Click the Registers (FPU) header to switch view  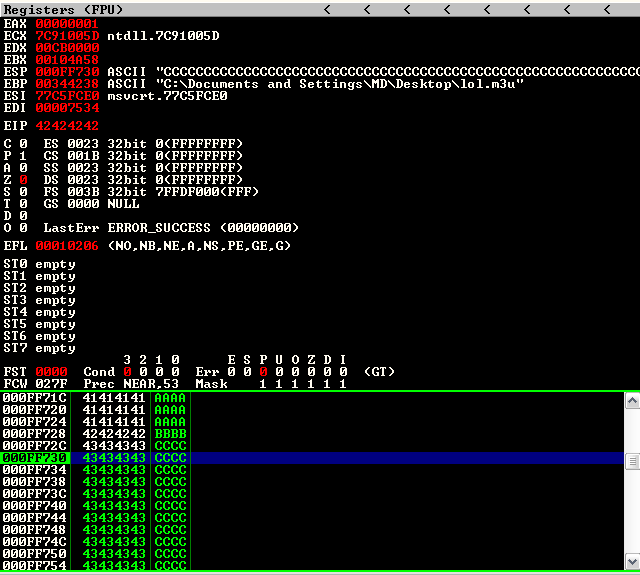(63, 9)
